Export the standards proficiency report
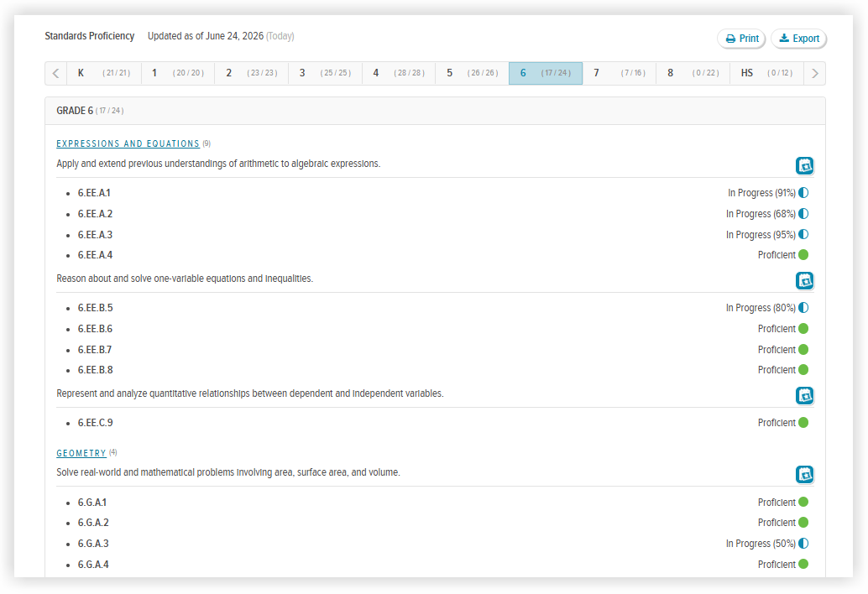Image resolution: width=868 pixels, height=594 pixels. (799, 39)
